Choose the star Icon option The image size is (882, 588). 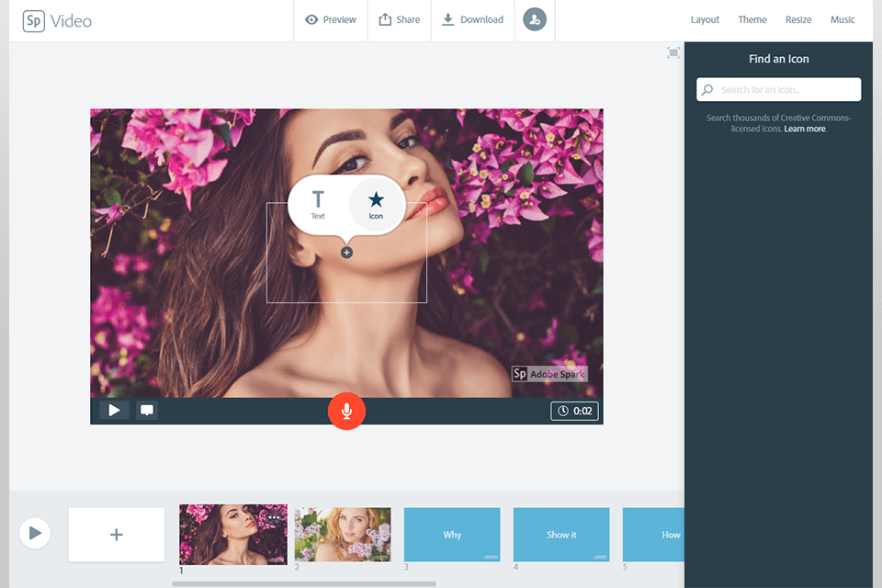click(376, 205)
